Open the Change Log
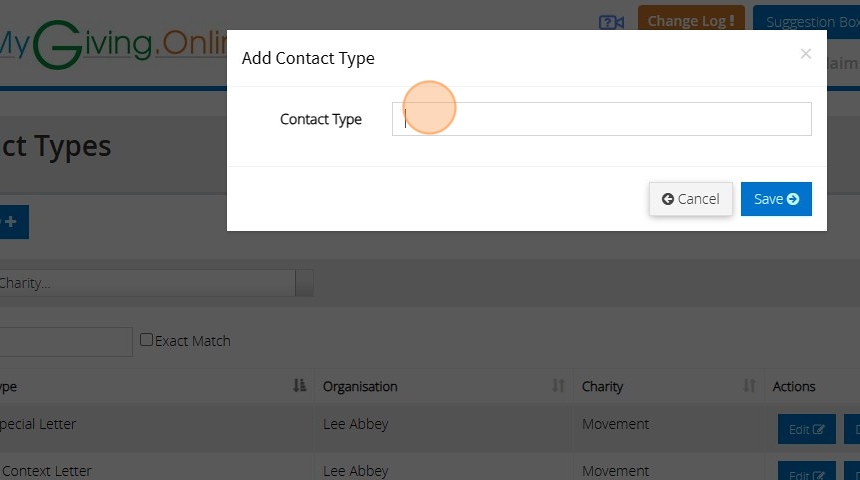Viewport: 860px width, 480px height. (690, 21)
